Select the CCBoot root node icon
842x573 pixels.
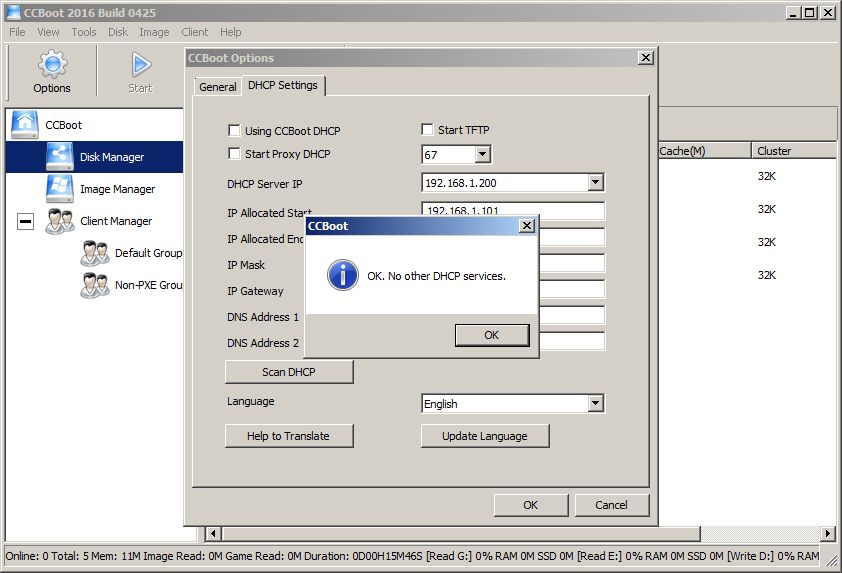(25, 125)
